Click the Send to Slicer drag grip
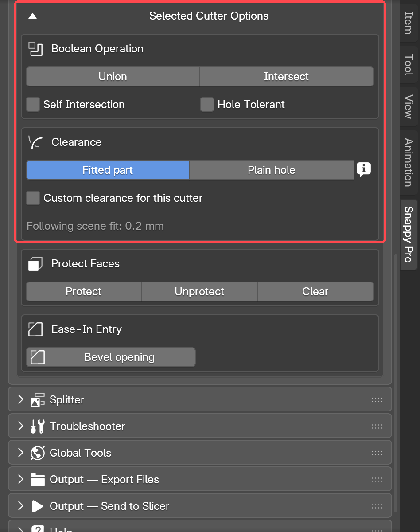 coord(377,506)
